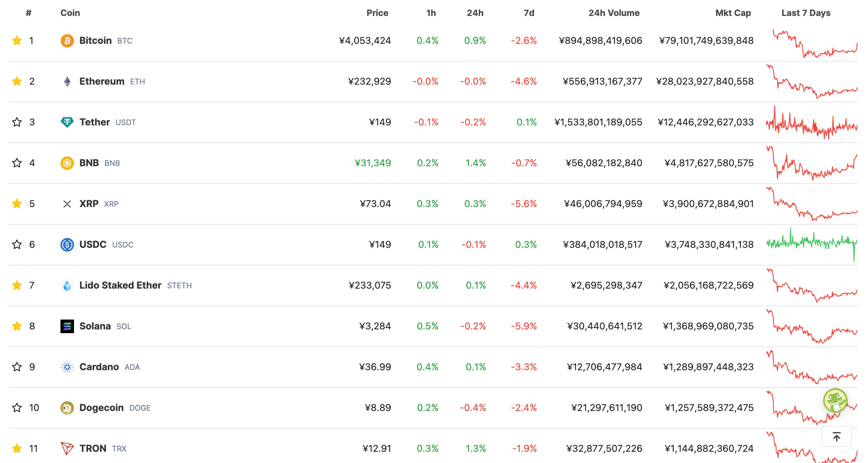868x463 pixels.
Task: Add Dogecoin to favorites with star
Action: click(17, 408)
